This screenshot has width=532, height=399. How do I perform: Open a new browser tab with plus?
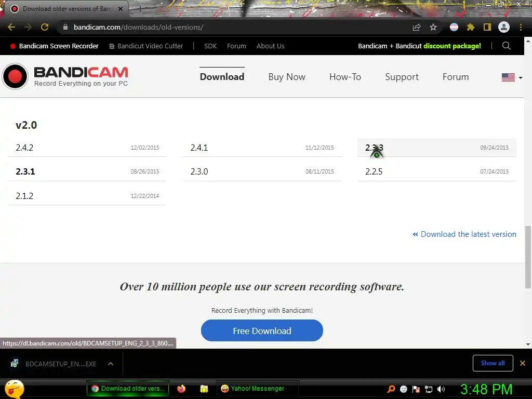pyautogui.click(x=139, y=9)
